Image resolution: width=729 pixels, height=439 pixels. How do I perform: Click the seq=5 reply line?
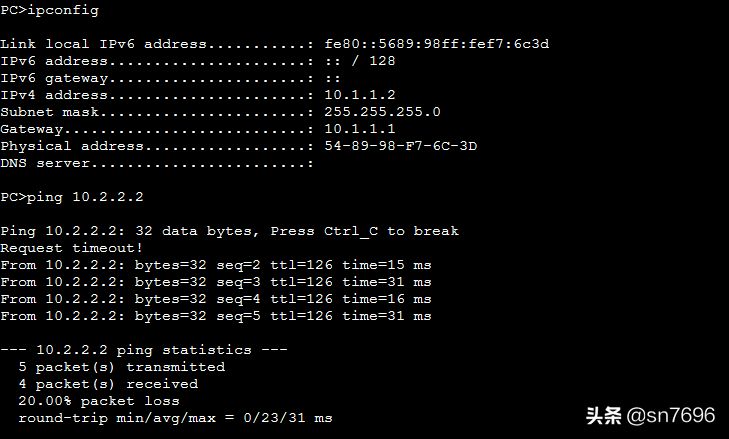click(x=216, y=316)
